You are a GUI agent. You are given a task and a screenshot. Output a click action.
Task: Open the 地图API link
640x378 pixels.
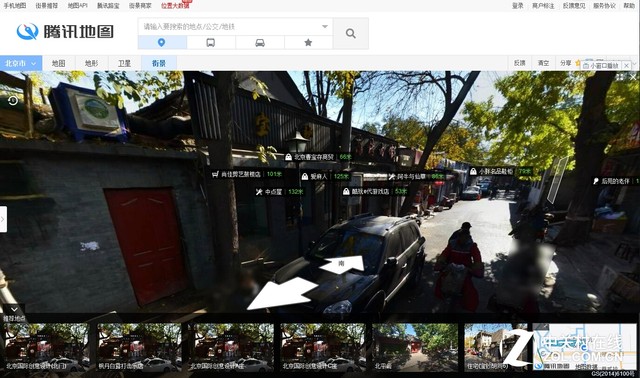point(78,6)
